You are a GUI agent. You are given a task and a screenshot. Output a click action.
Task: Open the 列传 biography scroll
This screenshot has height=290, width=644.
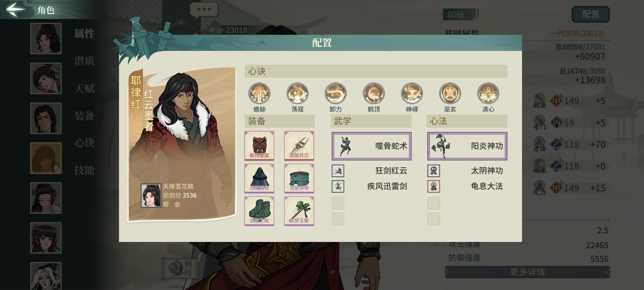[180, 268]
